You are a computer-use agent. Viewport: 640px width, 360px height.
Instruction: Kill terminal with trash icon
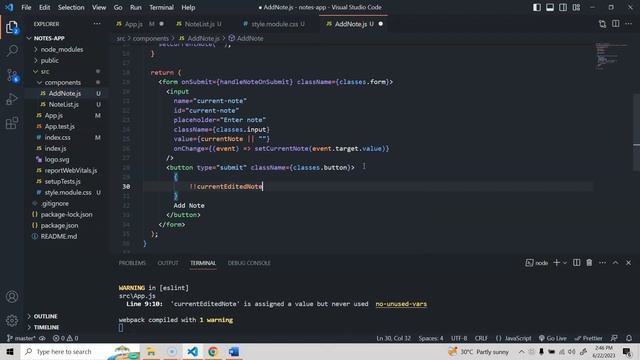(x=589, y=263)
